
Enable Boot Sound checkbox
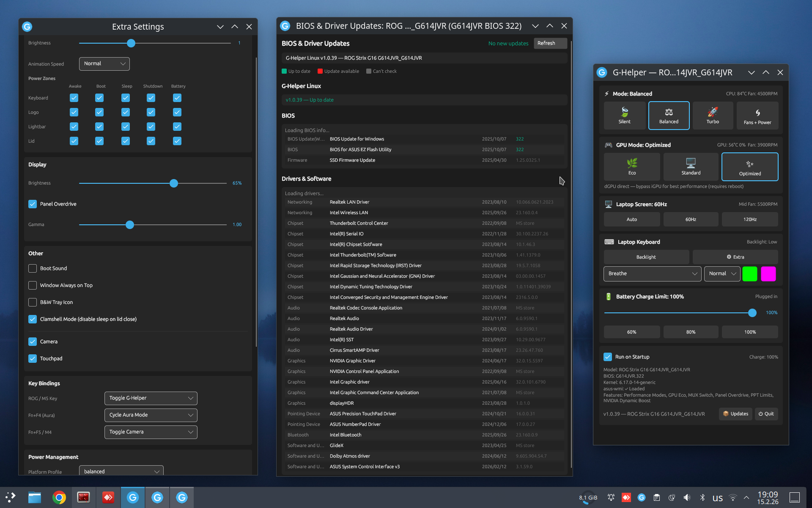(33, 268)
